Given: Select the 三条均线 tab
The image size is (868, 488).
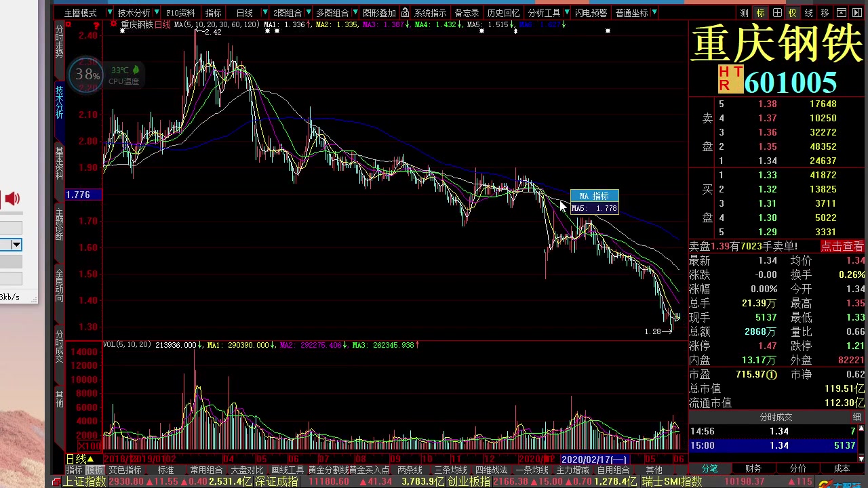Looking at the screenshot, I should click(451, 470).
